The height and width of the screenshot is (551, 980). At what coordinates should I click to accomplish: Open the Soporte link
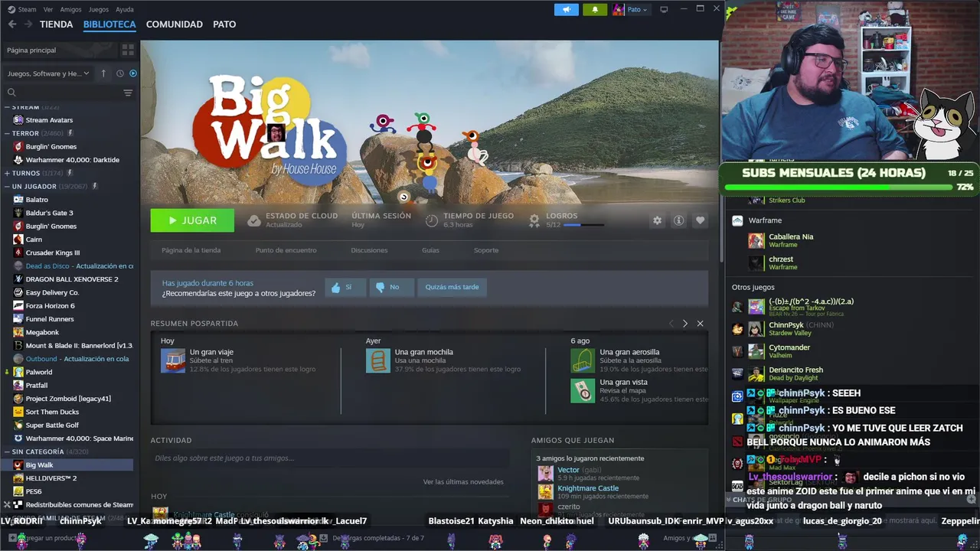pos(486,250)
